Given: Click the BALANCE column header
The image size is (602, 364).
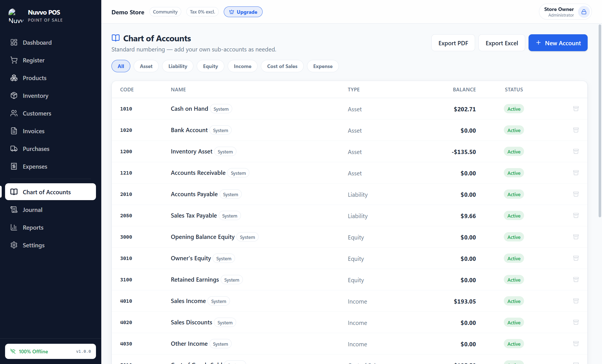Looking at the screenshot, I should tap(464, 89).
